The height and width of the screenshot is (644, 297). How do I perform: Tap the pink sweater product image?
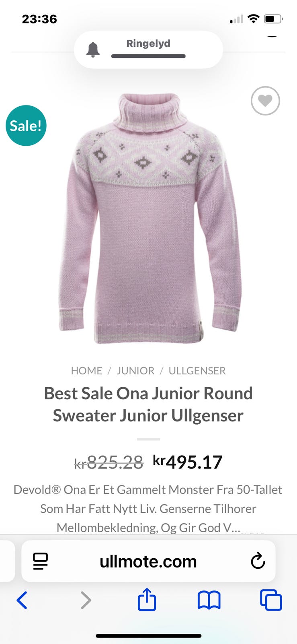tap(150, 218)
